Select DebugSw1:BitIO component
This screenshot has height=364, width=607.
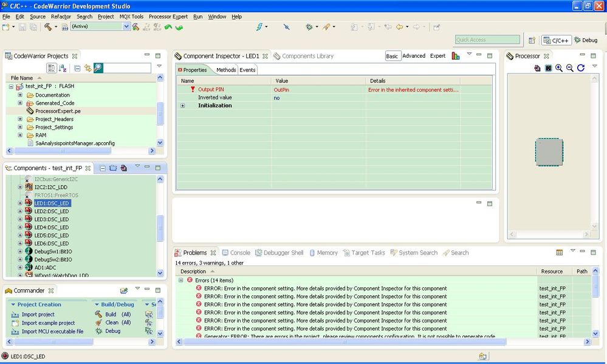coord(53,252)
